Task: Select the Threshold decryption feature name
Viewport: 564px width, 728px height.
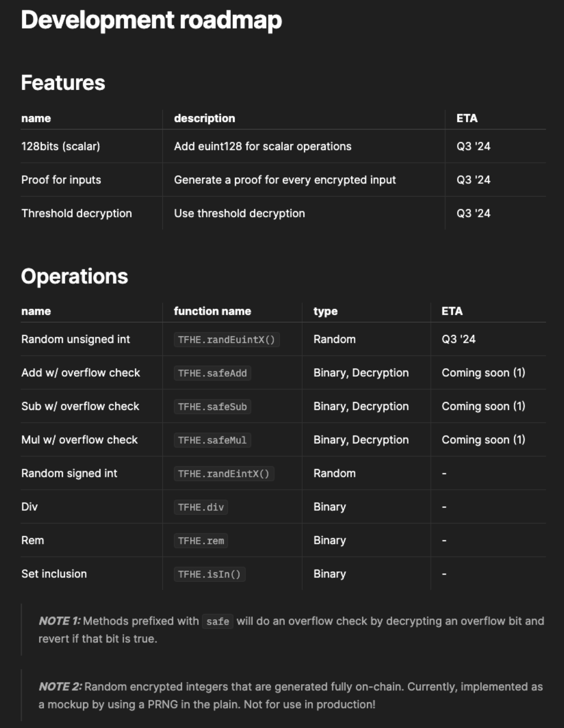Action: (x=76, y=213)
